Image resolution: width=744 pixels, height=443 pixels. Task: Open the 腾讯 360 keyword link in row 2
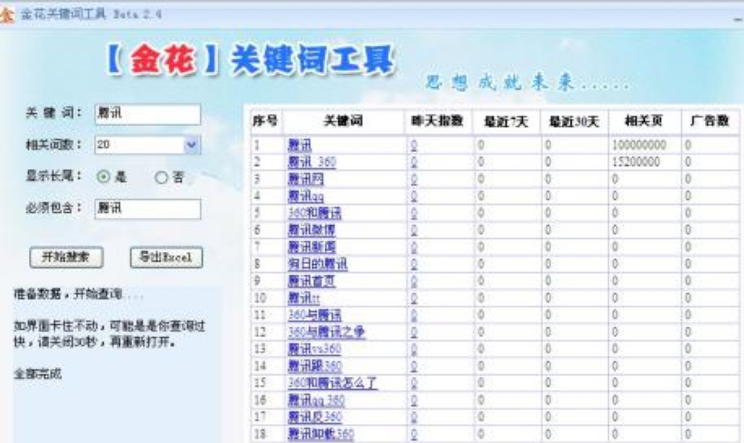[x=312, y=162]
